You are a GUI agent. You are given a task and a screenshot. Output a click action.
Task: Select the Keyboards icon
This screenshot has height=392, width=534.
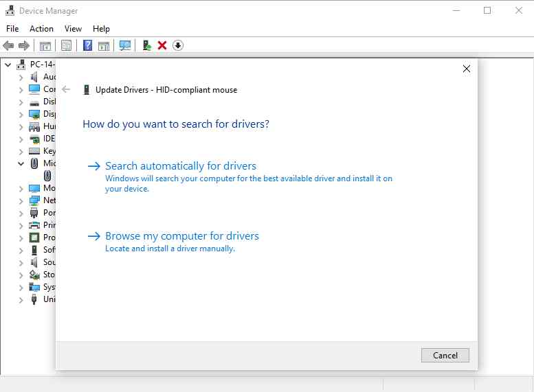(x=34, y=151)
